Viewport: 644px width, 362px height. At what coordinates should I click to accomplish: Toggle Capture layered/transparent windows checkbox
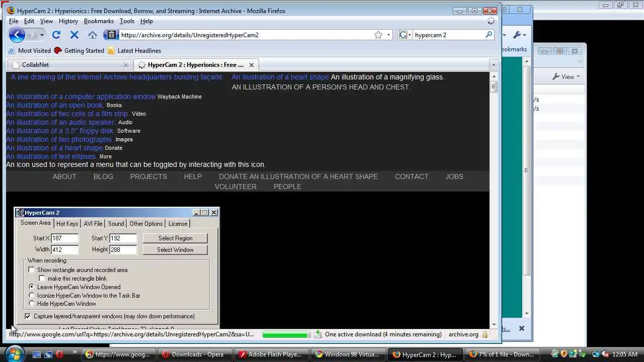click(x=28, y=316)
